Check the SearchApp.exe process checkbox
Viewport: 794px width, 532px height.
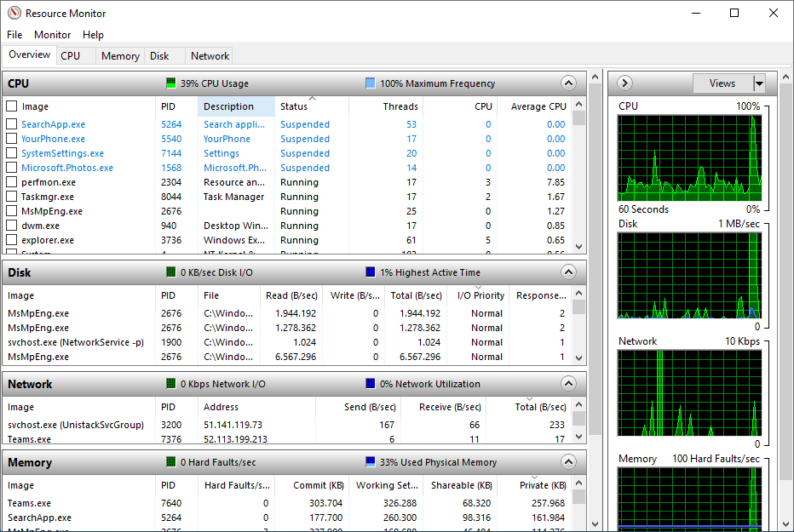[11, 123]
